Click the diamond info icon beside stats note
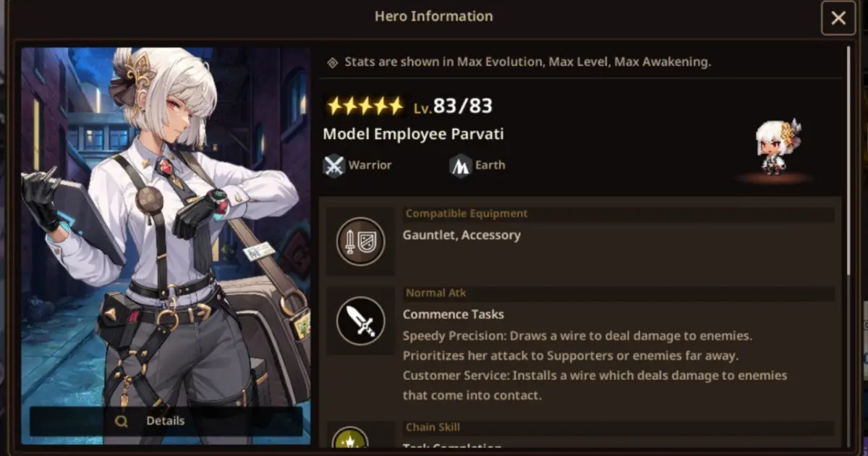Screen dimensions: 868x456 (x=332, y=62)
